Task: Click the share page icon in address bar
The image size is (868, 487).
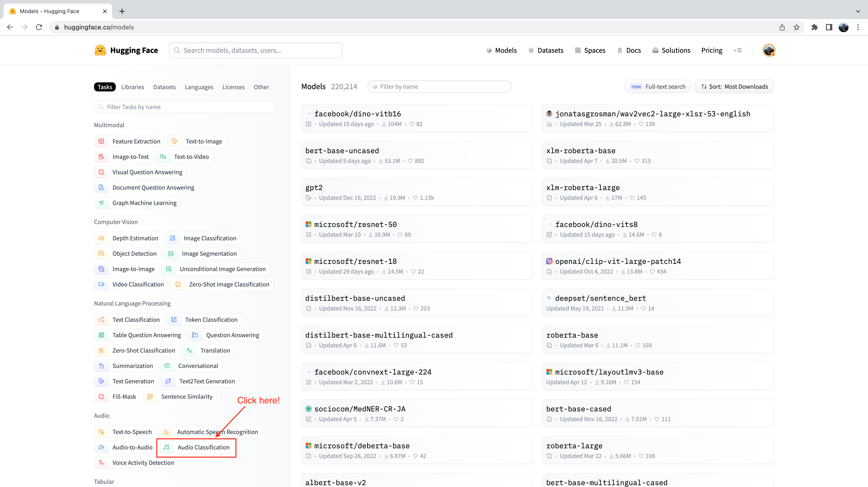Action: click(782, 27)
